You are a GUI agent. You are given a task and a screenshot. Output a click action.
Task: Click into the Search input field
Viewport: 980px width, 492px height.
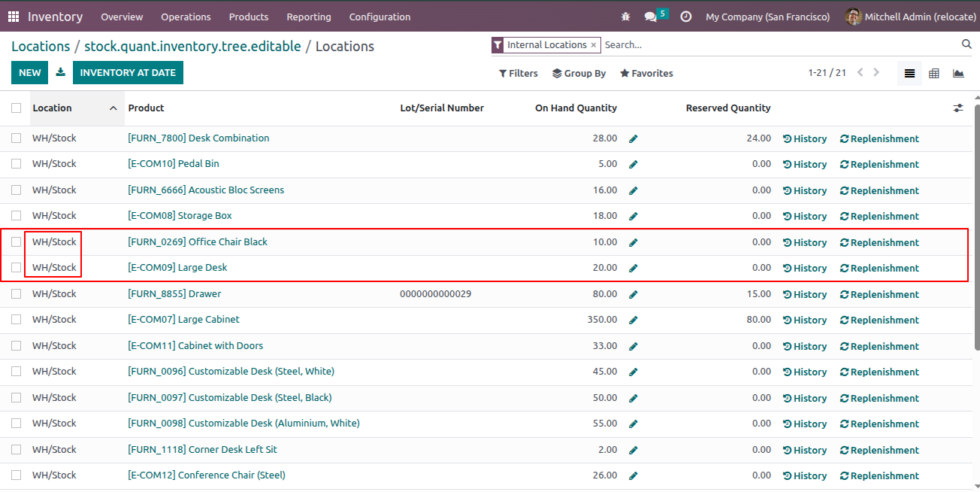point(782,45)
